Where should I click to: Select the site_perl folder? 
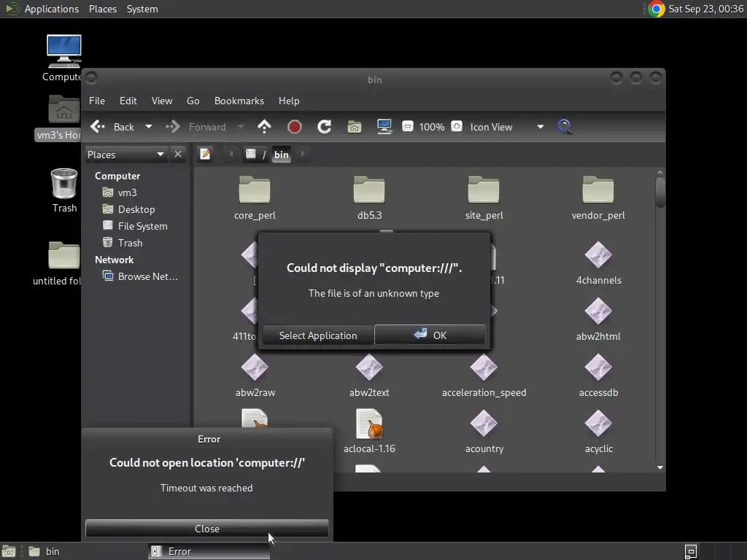[x=484, y=198]
